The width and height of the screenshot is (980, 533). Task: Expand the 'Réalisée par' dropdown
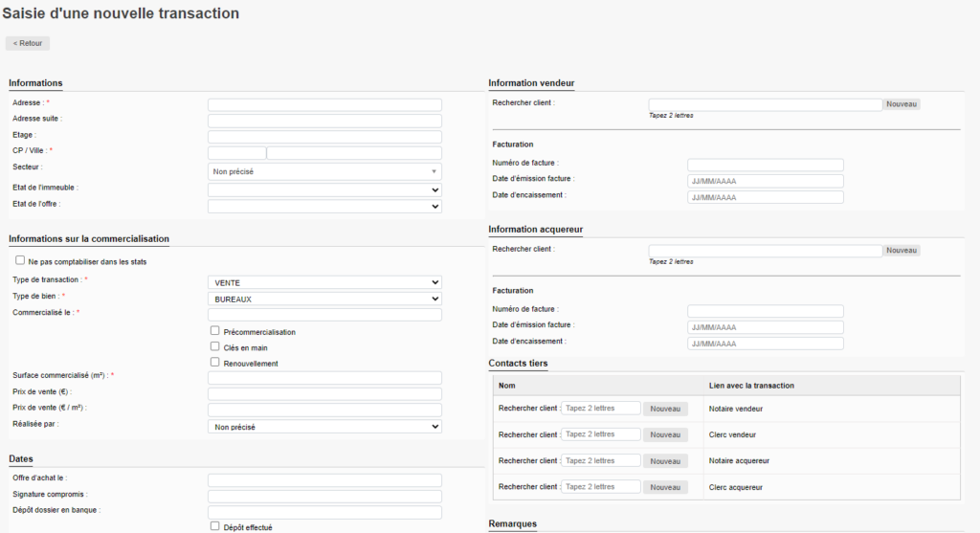(x=324, y=427)
